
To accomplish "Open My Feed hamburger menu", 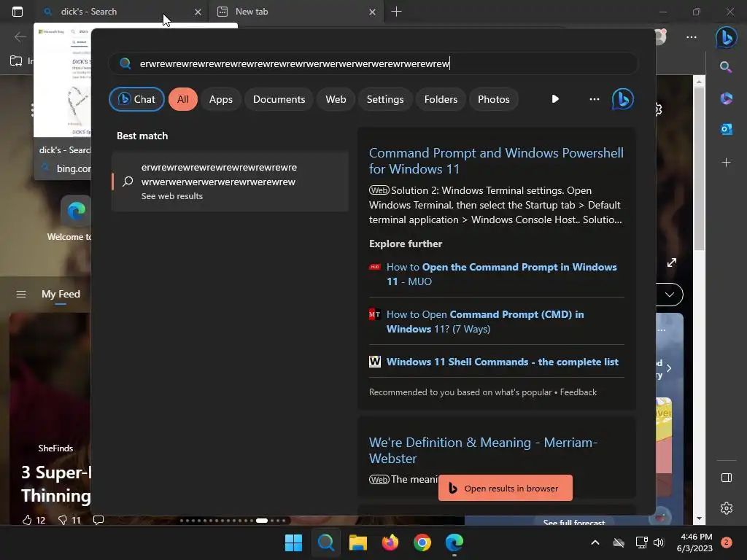I will pos(21,295).
